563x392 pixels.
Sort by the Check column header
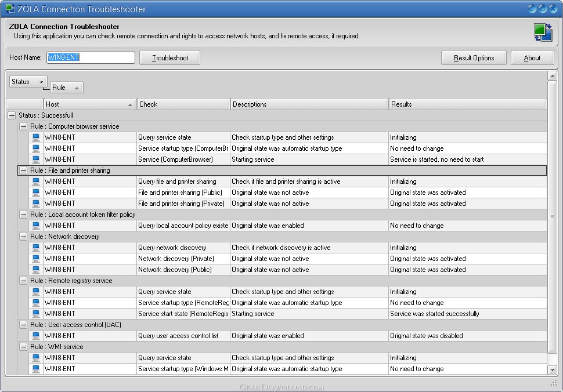click(183, 104)
